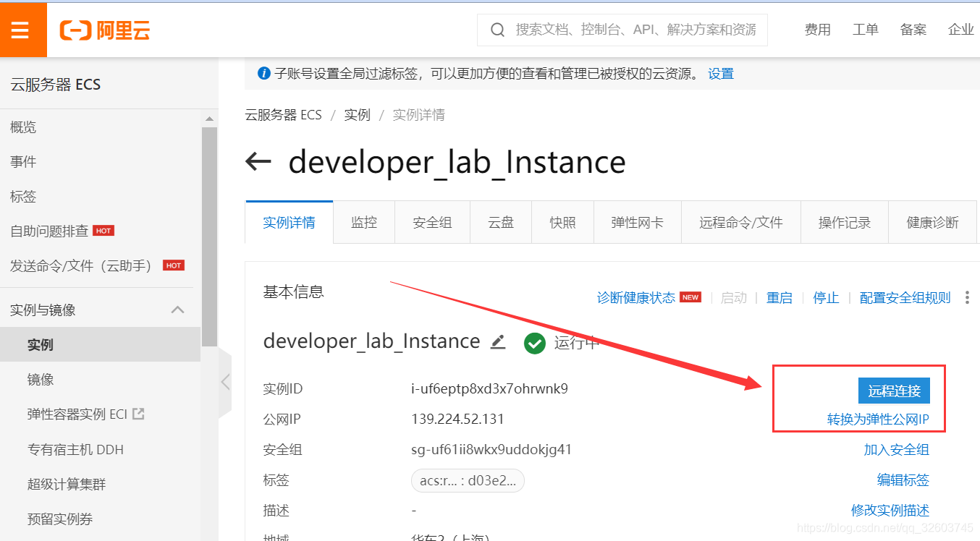This screenshot has width=980, height=541.
Task: Click the NEW badge beside 诊断健康状态
Action: [690, 297]
